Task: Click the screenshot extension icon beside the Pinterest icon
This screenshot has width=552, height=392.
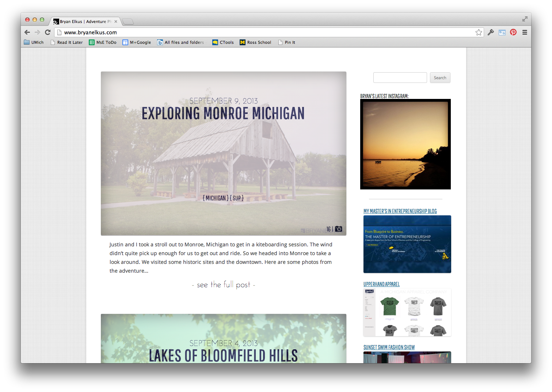Action: (502, 32)
